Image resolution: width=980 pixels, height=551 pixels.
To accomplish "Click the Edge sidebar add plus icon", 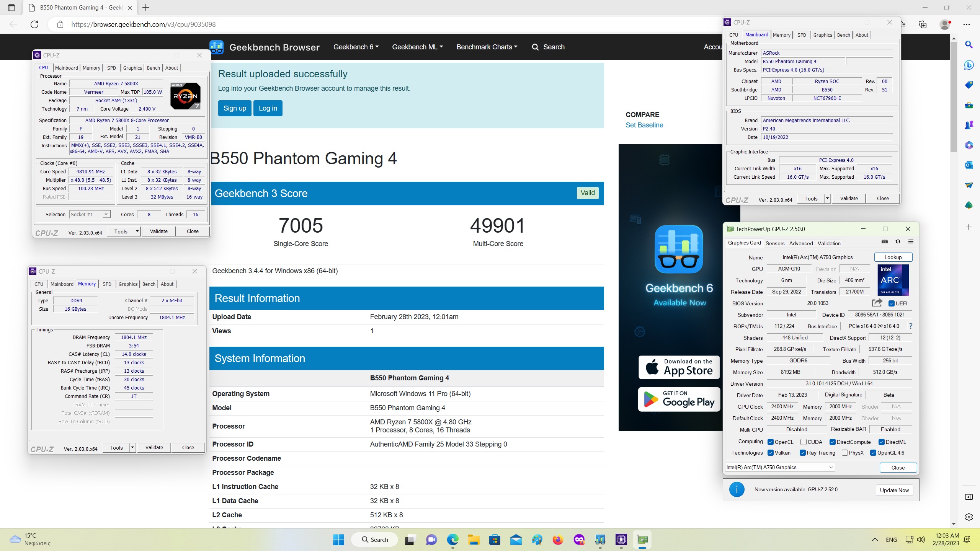I will click(969, 227).
